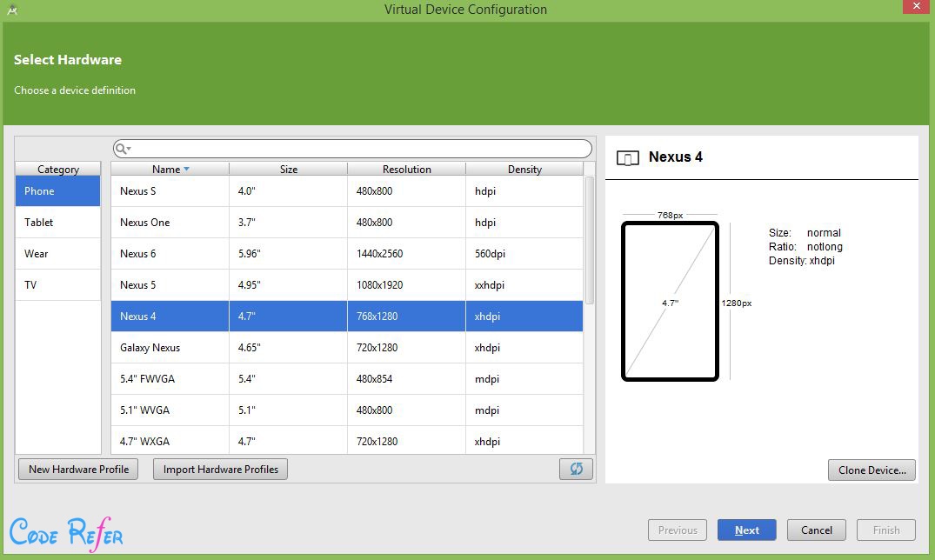The image size is (935, 560).
Task: Click the Resolution column header
Action: tap(406, 170)
